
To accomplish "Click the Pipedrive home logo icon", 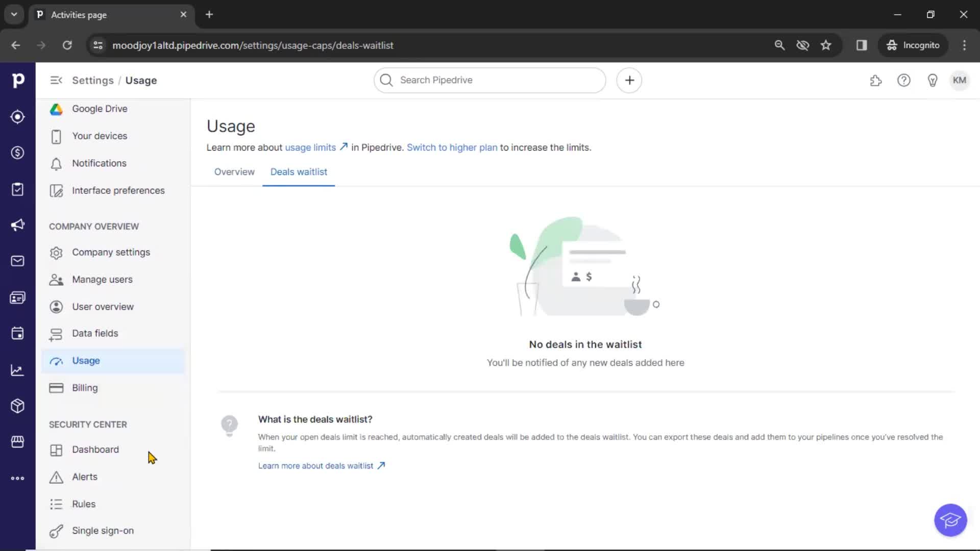I will 17,80.
